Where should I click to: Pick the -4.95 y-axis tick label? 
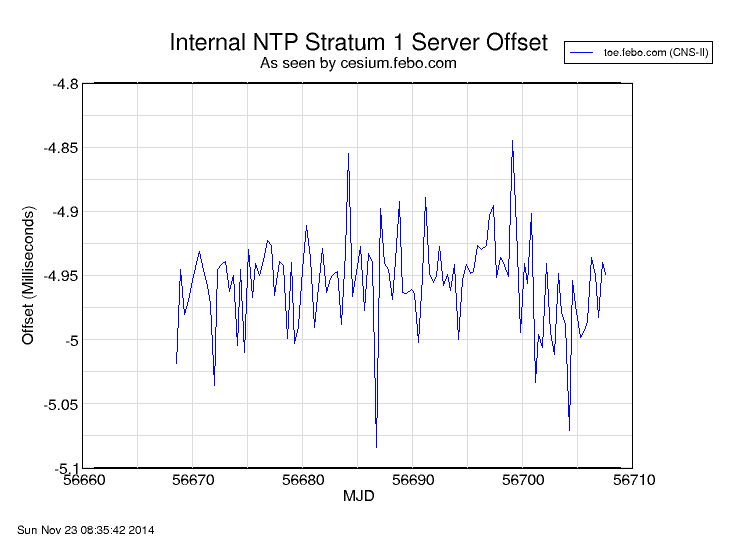pyautogui.click(x=61, y=276)
